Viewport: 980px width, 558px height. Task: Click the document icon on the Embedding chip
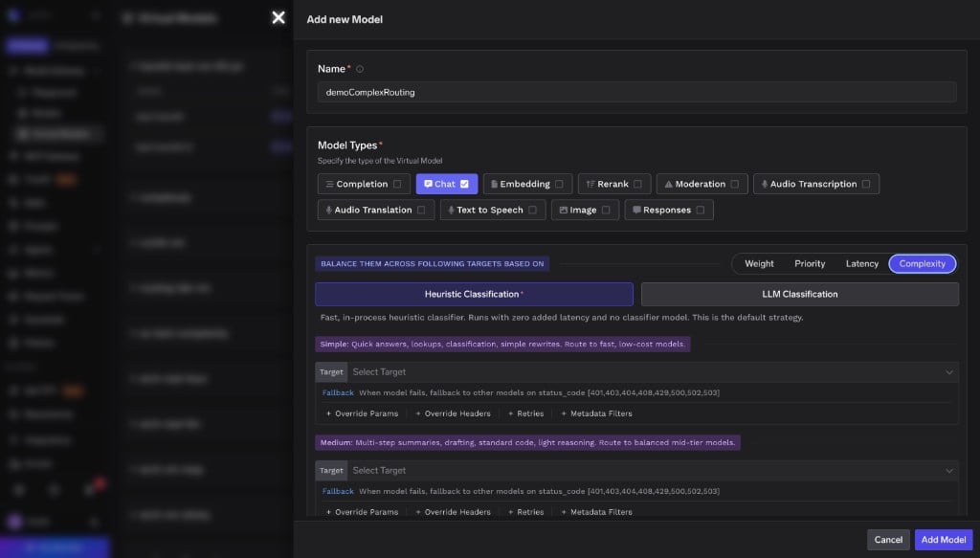click(x=494, y=185)
